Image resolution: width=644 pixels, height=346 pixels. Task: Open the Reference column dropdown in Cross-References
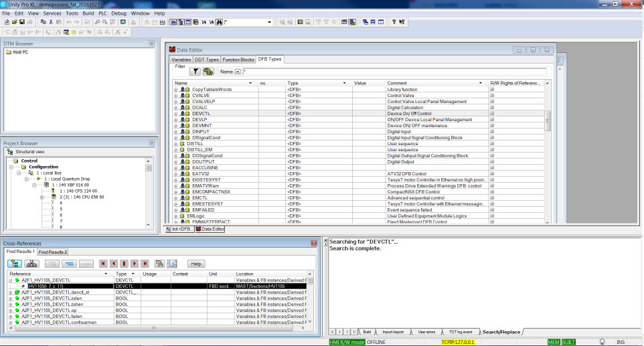(106, 274)
